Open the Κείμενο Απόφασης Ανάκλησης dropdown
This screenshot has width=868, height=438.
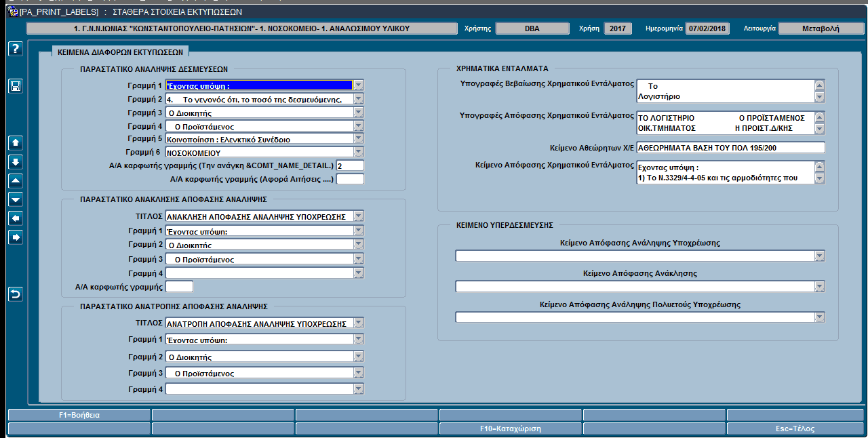pyautogui.click(x=819, y=287)
